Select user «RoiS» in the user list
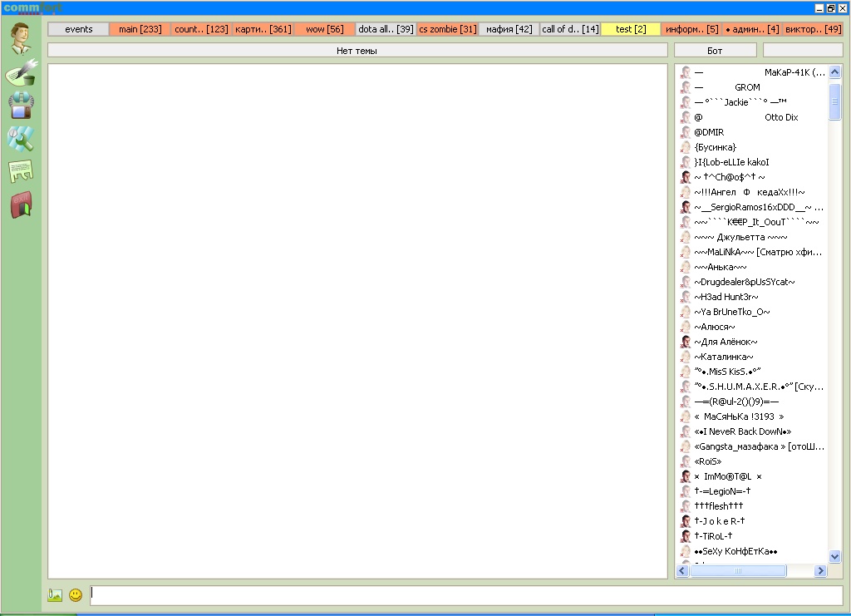Image resolution: width=851 pixels, height=616 pixels. [707, 461]
